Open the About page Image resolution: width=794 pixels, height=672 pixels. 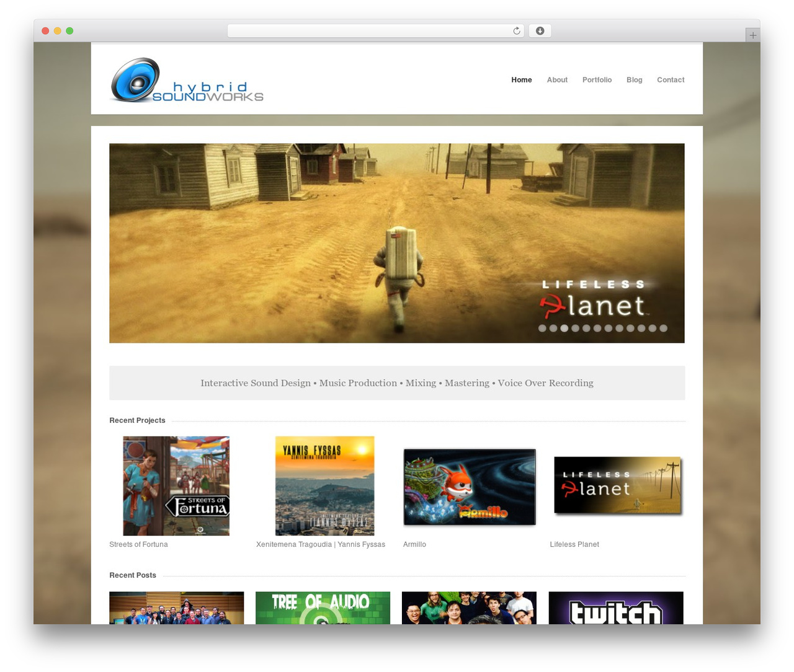point(557,80)
